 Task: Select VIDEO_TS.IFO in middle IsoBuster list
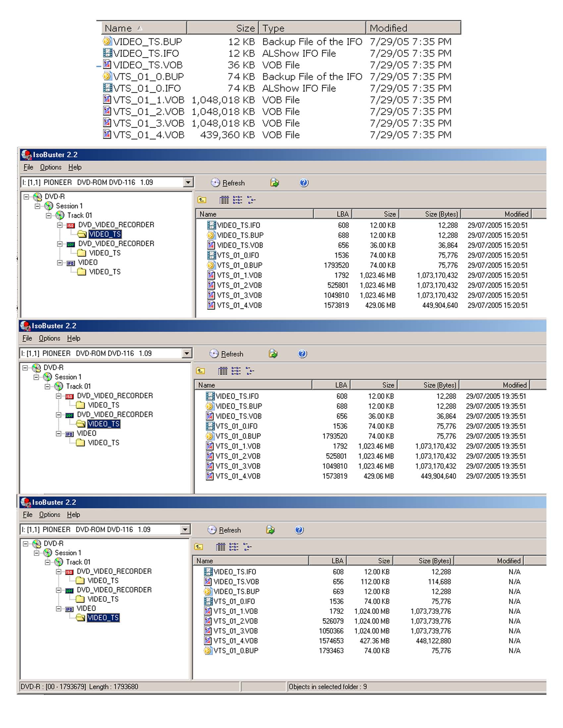tap(237, 396)
